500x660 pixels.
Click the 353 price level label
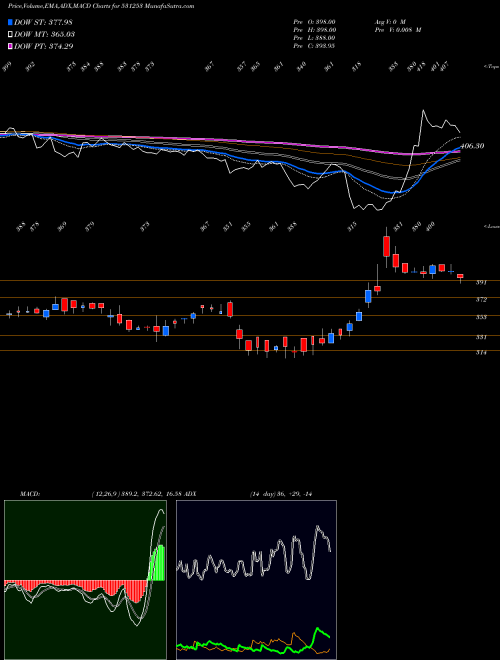pos(481,317)
